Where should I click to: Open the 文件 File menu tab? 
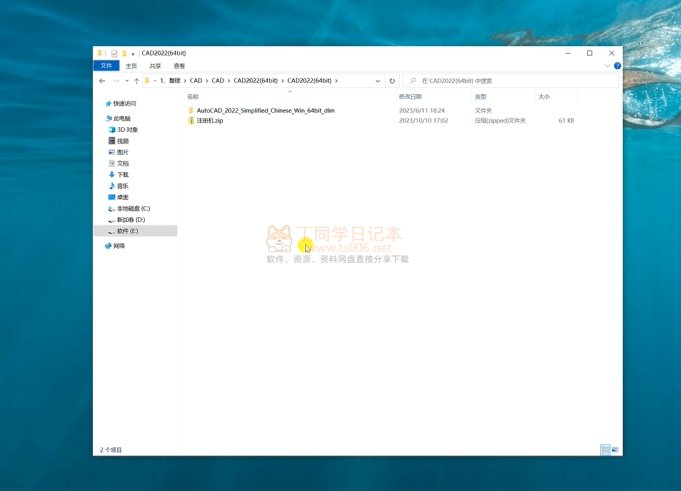click(106, 66)
